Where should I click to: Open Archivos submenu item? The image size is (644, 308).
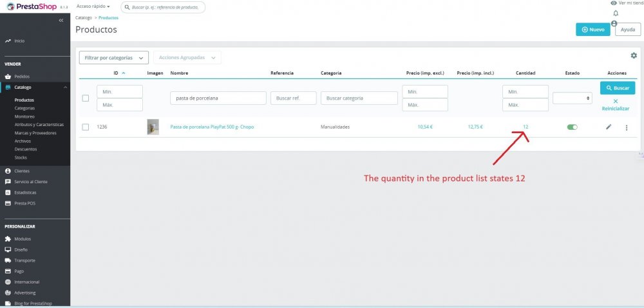pyautogui.click(x=23, y=141)
